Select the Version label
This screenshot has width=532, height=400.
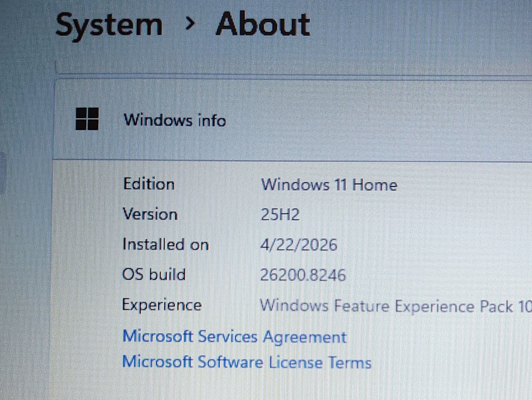coord(150,214)
